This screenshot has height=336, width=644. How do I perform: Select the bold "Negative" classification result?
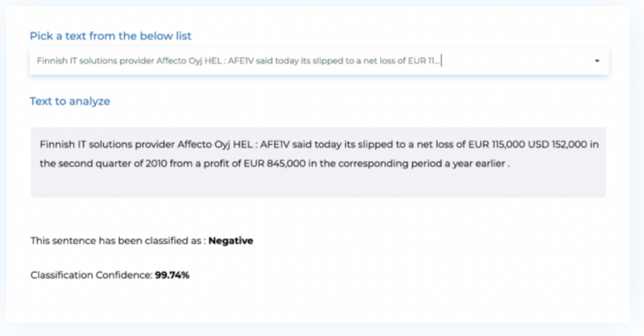point(231,240)
